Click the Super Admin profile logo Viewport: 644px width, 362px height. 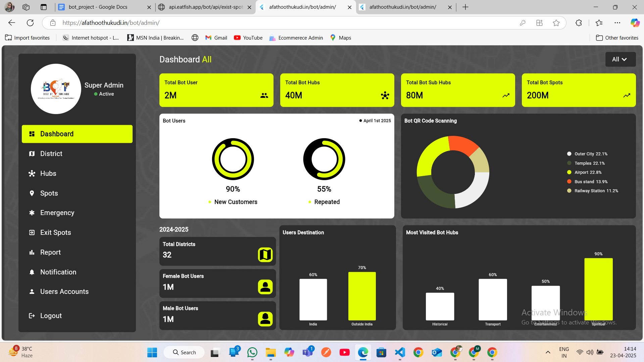coord(56,89)
